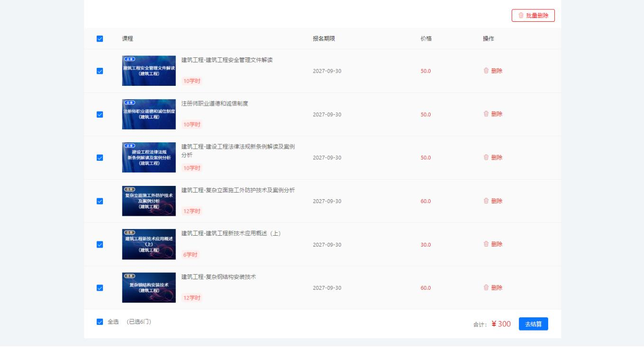644x350 pixels.
Task: Open thumbnail of 建筑工程新技术应用概述（上）
Action: pos(149,244)
